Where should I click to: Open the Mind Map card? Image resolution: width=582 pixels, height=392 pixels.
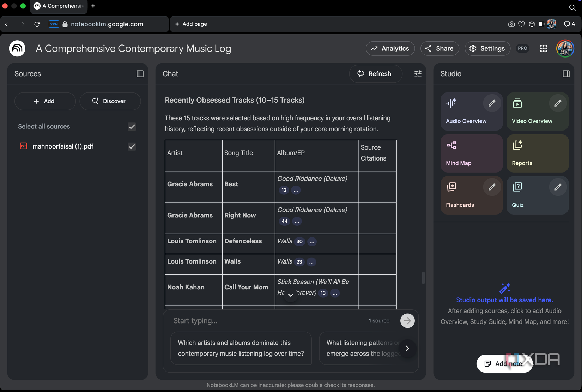click(x=472, y=153)
